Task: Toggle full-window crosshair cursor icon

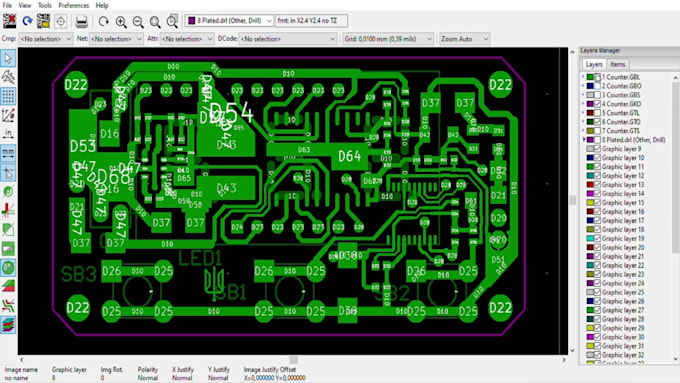Action: tap(8, 172)
